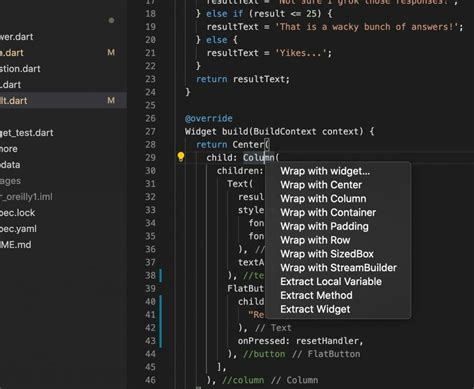Select Extract Method refactor
This screenshot has height=389, width=474.
[x=316, y=295]
